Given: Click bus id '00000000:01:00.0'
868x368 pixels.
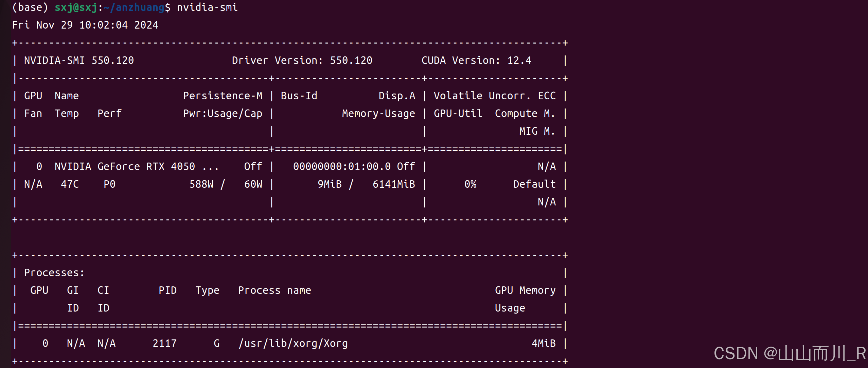Looking at the screenshot, I should 342,166.
